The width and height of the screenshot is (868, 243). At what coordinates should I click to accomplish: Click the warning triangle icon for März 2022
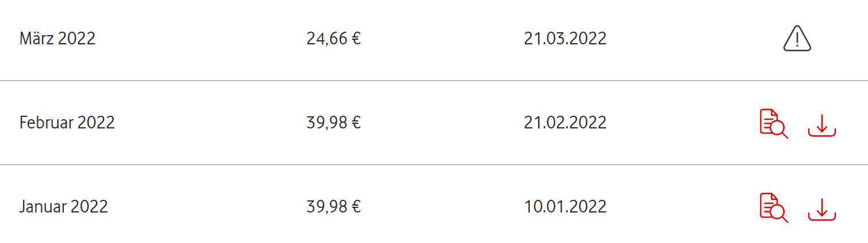797,39
